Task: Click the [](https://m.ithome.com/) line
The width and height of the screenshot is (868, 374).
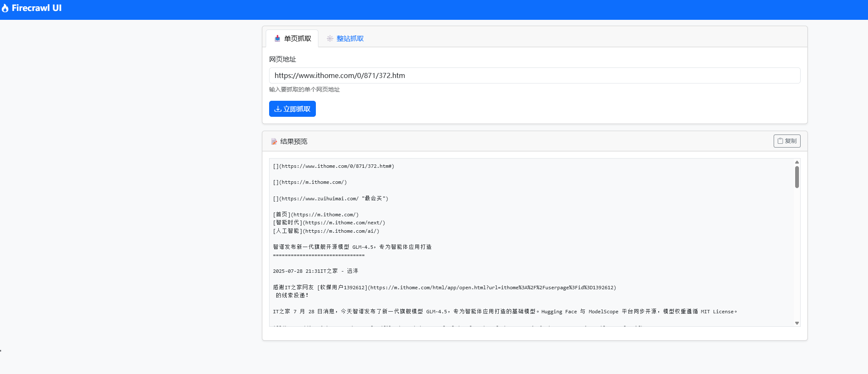Action: [310, 182]
